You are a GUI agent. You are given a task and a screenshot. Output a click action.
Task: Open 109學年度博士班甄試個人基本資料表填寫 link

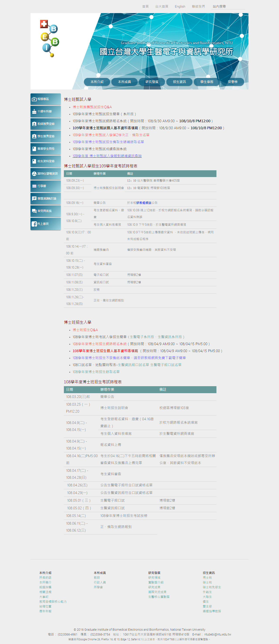click(x=105, y=128)
